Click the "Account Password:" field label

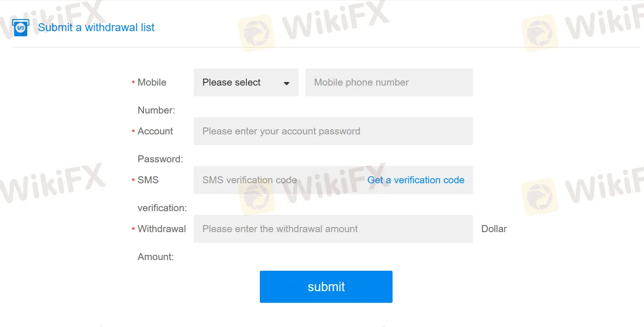(x=156, y=132)
